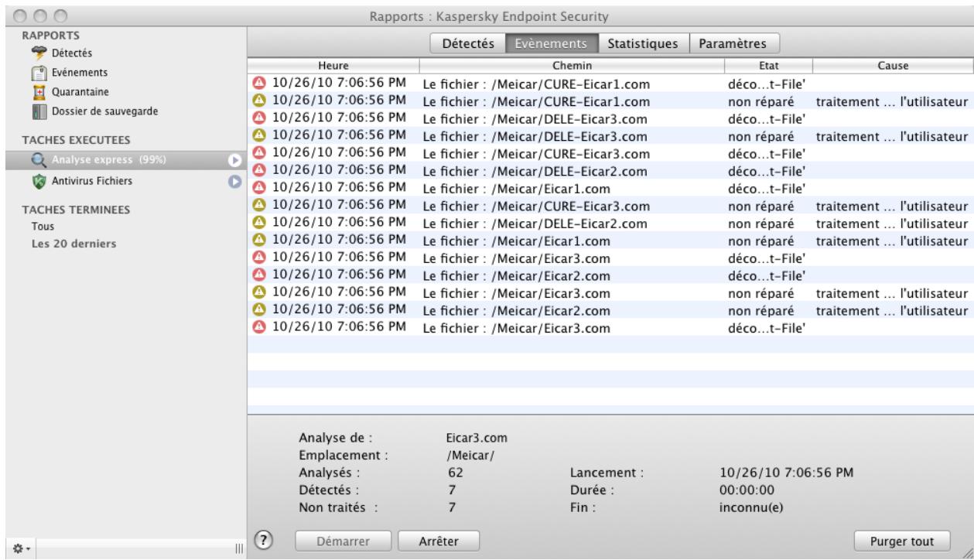Sort by the Heure column header
The image size is (974, 560).
click(x=333, y=67)
